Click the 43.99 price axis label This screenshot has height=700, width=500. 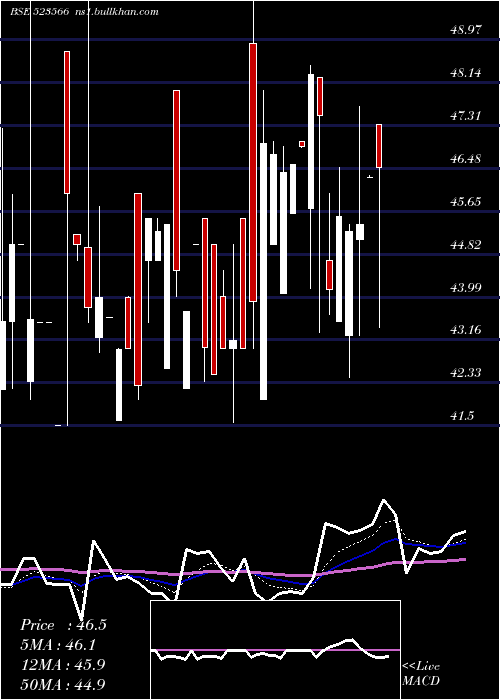click(467, 287)
